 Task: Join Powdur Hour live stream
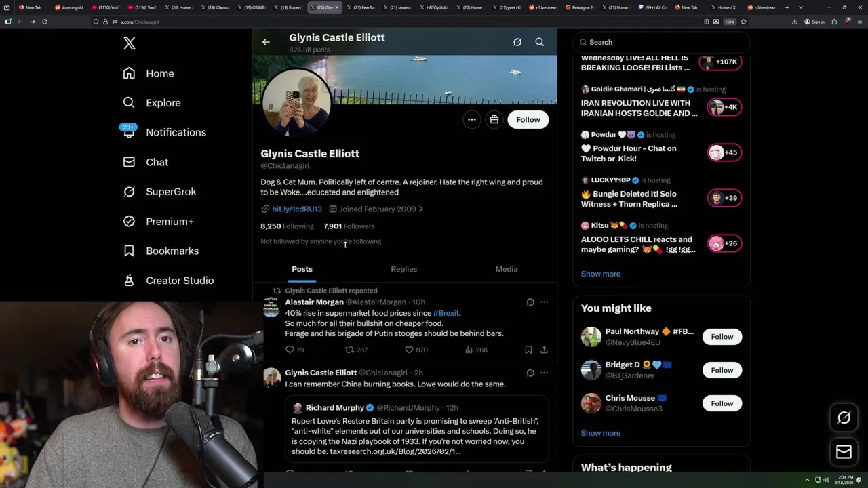pos(661,147)
